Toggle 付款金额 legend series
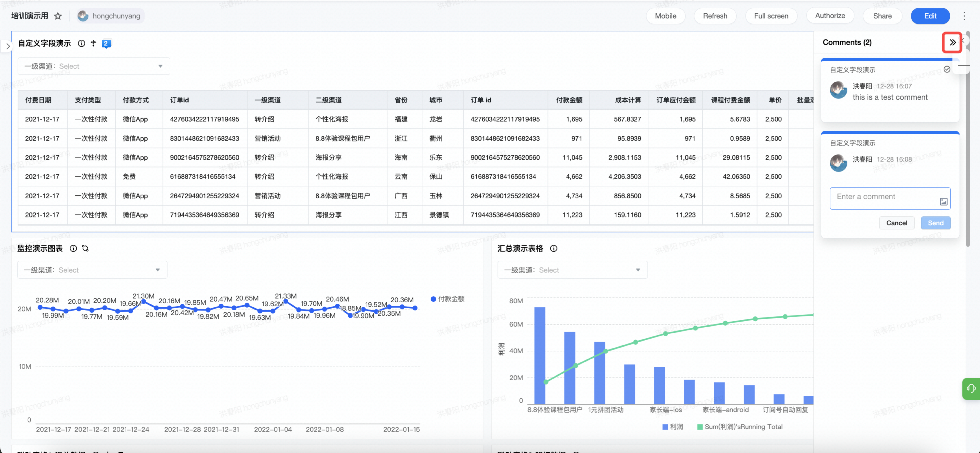Viewport: 980px width, 453px height. [447, 299]
